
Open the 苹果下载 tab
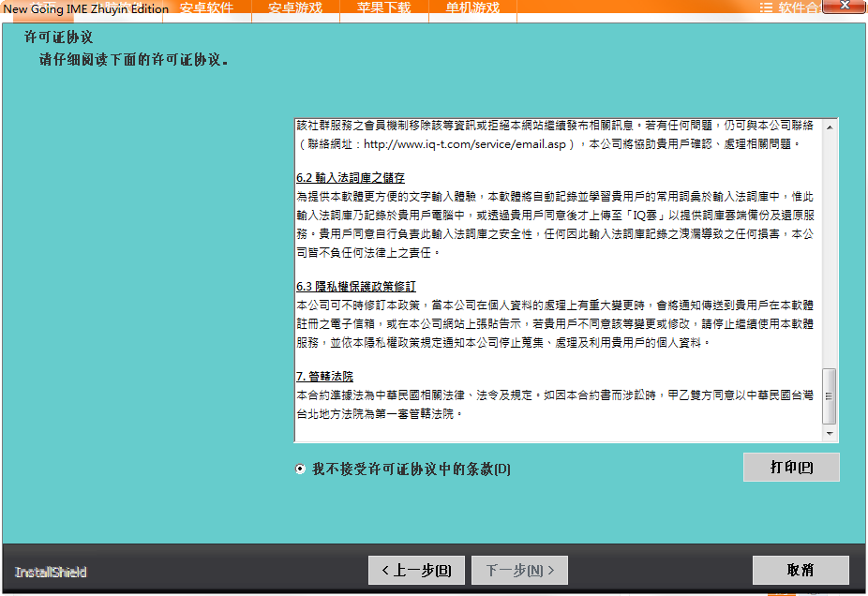point(384,7)
